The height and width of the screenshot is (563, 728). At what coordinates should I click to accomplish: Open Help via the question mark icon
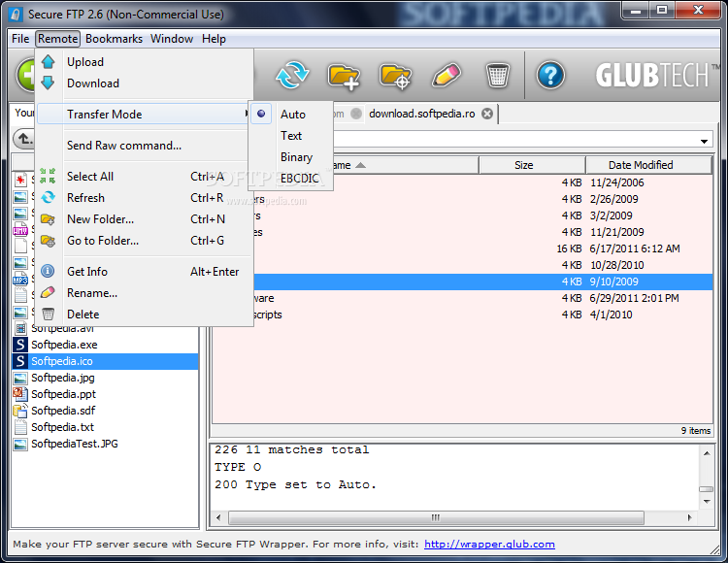[550, 75]
